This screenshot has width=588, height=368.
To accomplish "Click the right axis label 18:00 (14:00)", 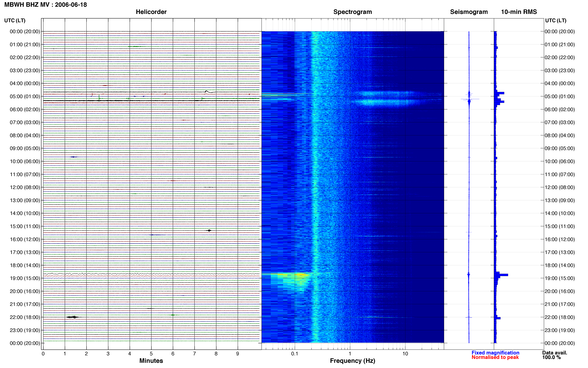I will 560,265.
